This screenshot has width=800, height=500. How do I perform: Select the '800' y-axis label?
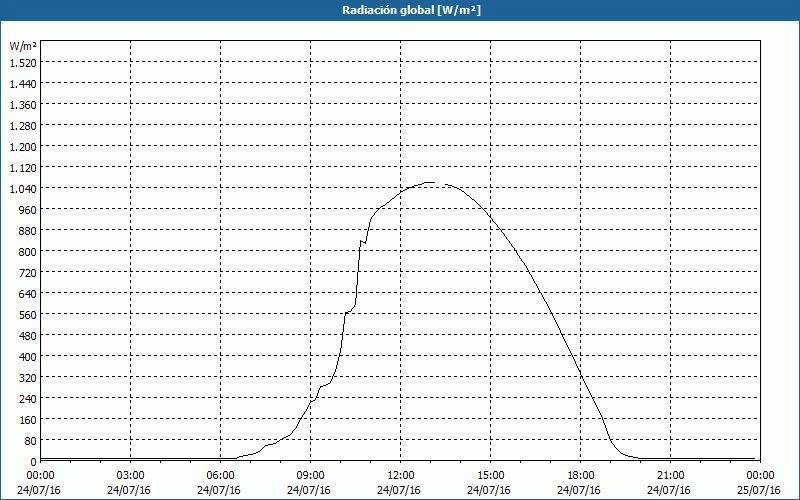(x=27, y=252)
